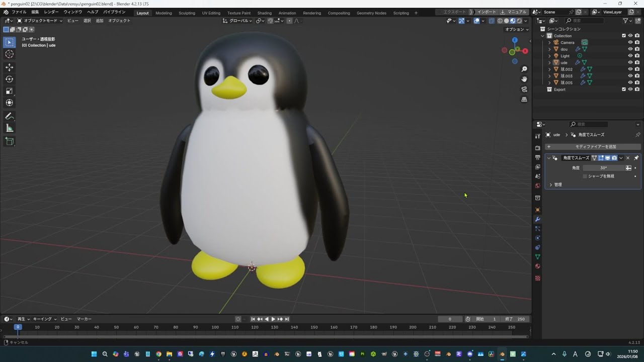The width and height of the screenshot is (644, 362).
Task: Open the Physics properties tab icon
Action: point(538,238)
